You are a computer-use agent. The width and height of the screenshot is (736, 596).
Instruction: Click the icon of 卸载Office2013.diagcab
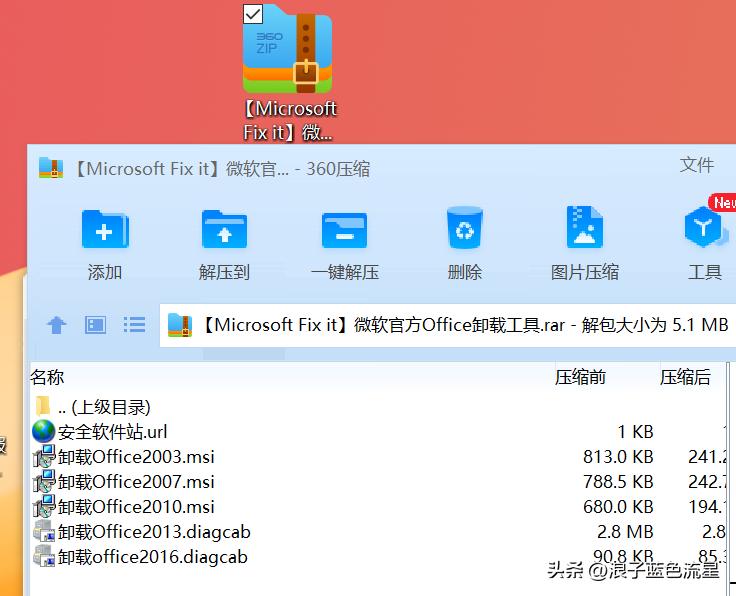coord(44,531)
